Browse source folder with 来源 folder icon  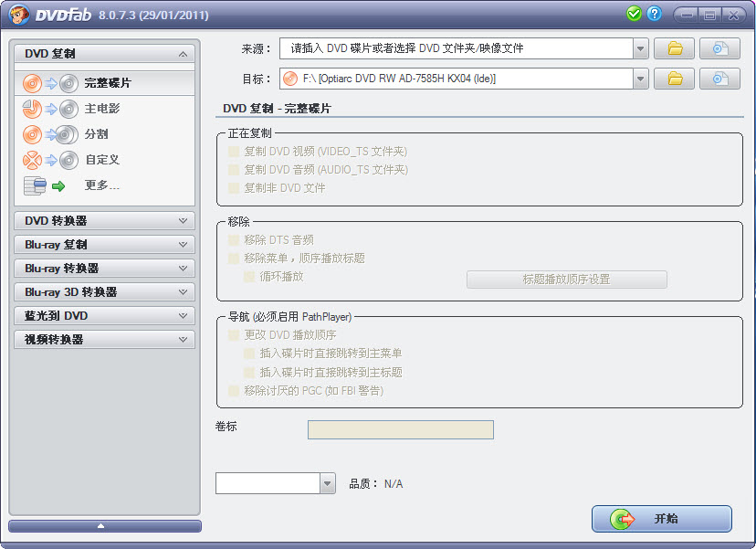675,48
